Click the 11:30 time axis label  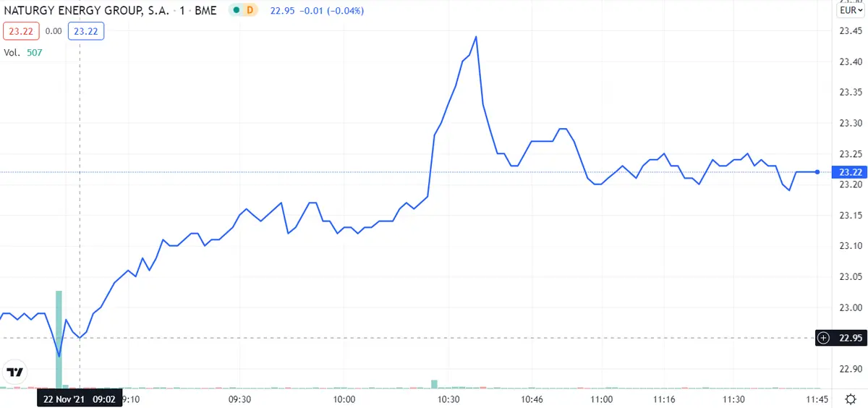[x=734, y=399]
